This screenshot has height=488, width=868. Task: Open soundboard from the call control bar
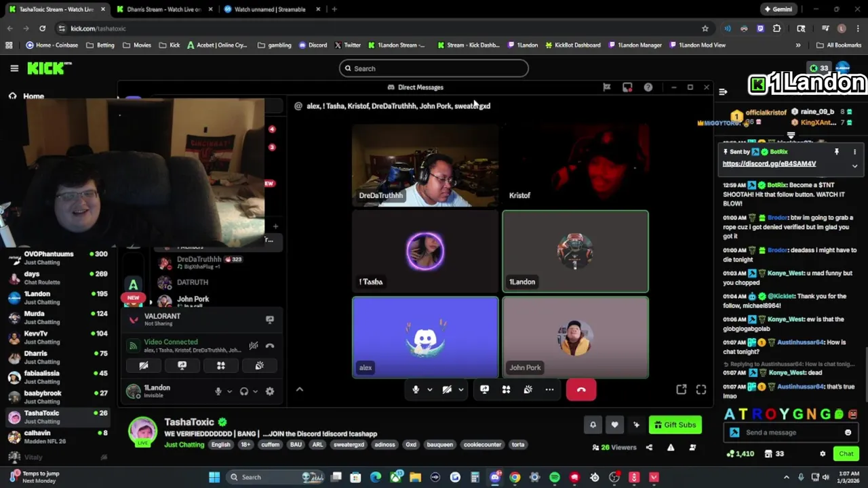click(528, 390)
